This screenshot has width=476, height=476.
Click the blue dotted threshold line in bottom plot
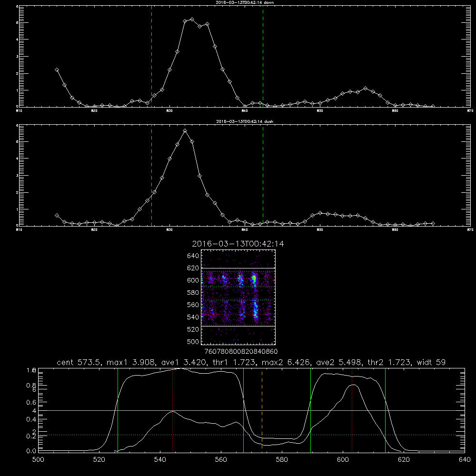[251, 435]
